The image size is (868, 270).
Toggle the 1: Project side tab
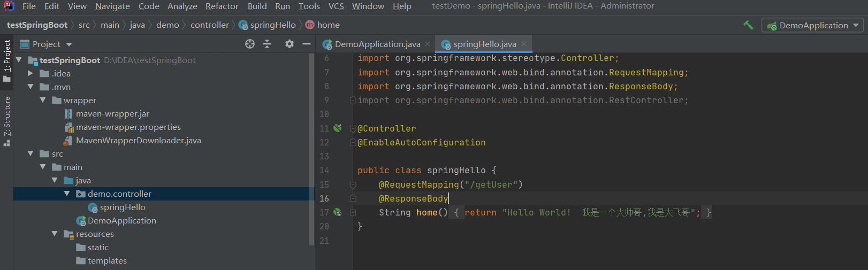[x=7, y=60]
